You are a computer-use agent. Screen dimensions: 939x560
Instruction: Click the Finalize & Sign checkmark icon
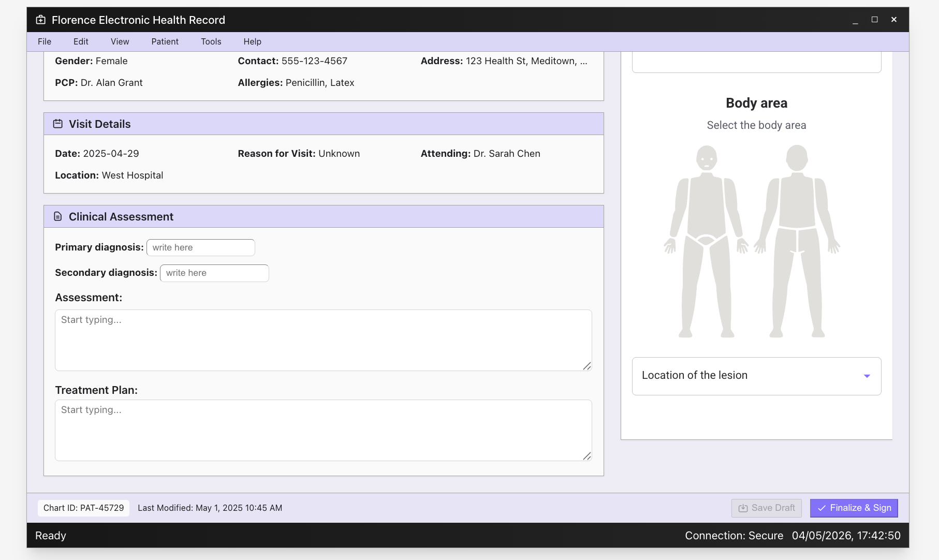pyautogui.click(x=821, y=508)
